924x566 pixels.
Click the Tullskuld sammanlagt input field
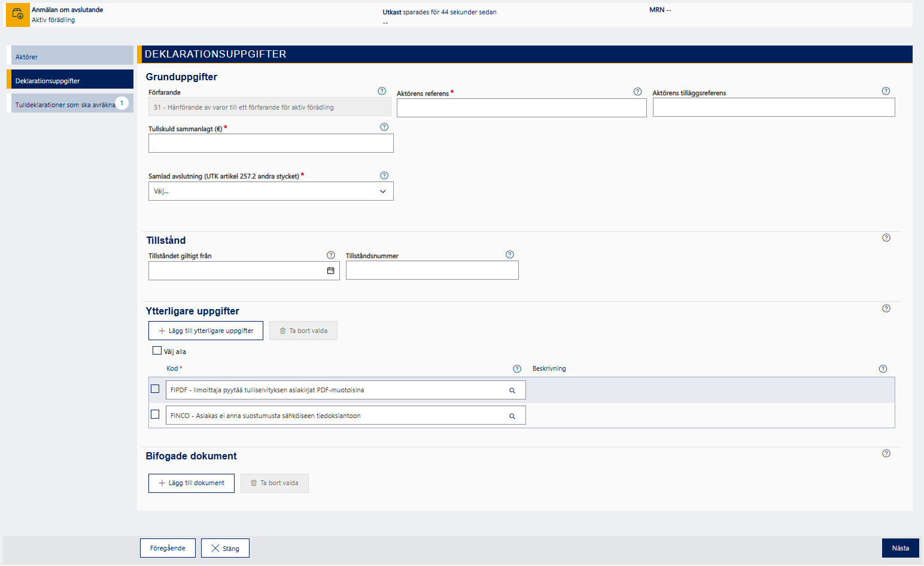click(270, 144)
